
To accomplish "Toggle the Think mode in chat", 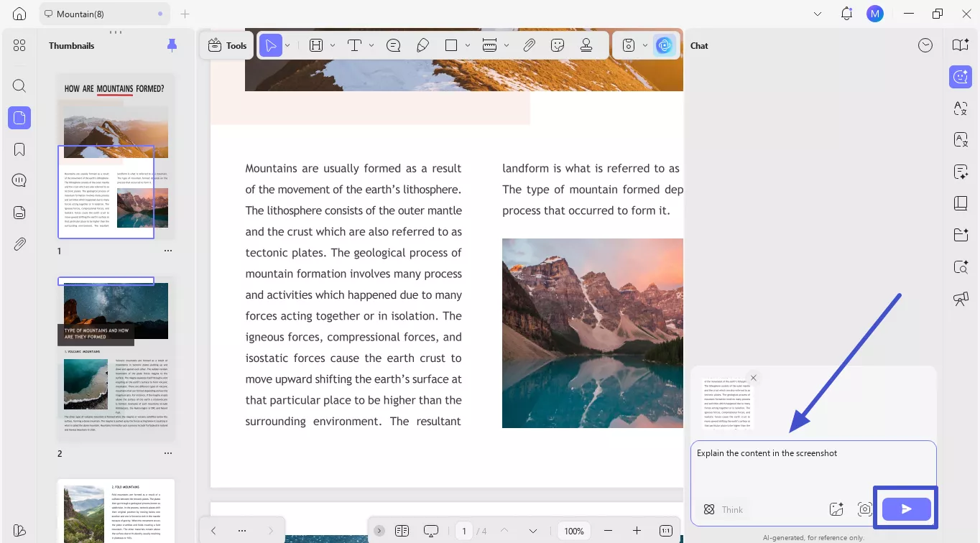I will tap(724, 509).
